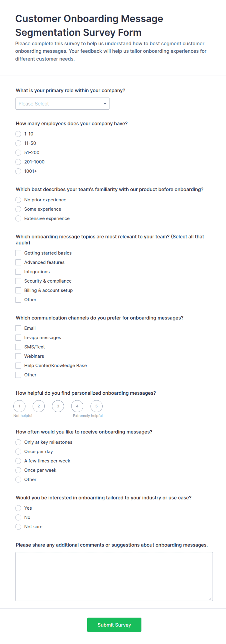Check Billing & account setup
226x644 pixels.
[x=18, y=290]
